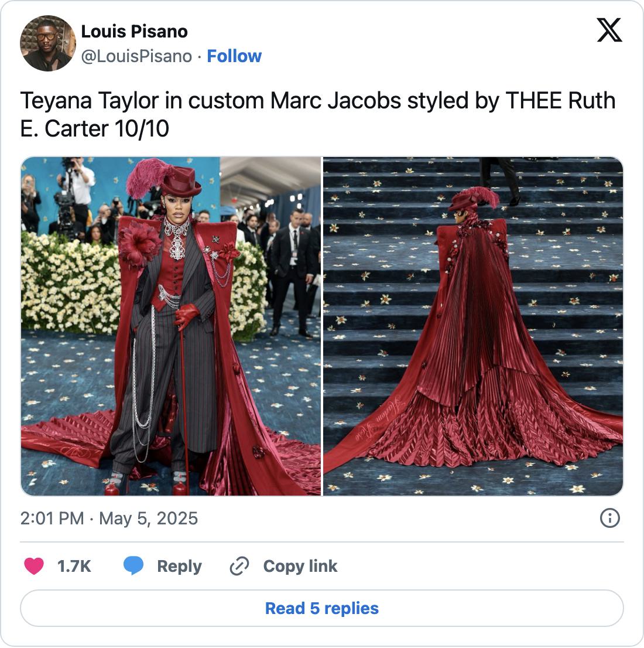Open the Louis Pisano display name
The height and width of the screenshot is (648, 644).
[x=134, y=32]
